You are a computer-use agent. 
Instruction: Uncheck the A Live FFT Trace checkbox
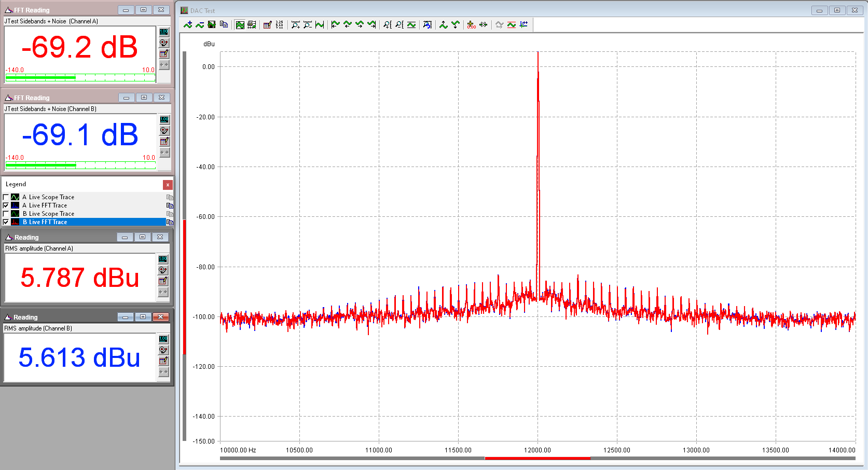tap(6, 205)
